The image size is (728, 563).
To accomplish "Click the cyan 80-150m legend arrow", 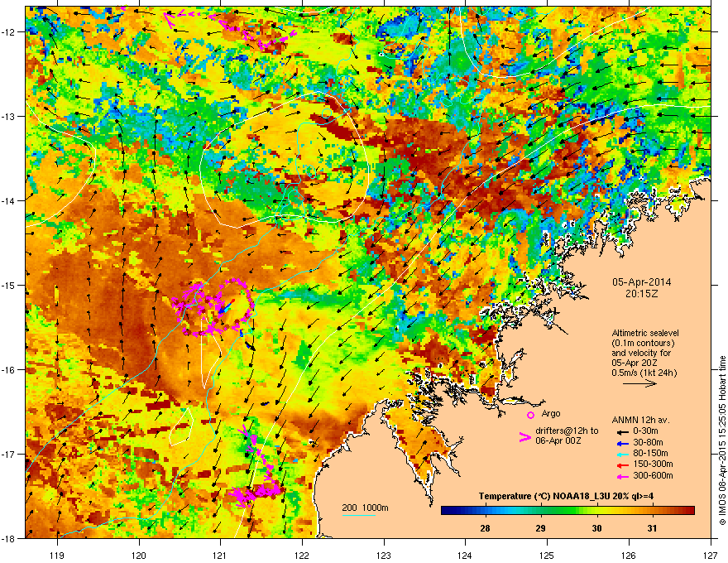I will [622, 454].
